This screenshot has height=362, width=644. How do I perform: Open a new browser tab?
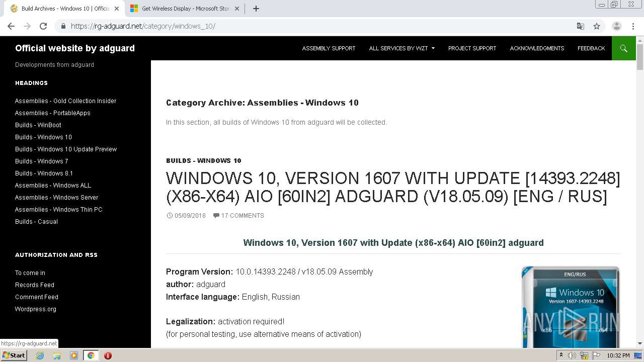[x=256, y=9]
